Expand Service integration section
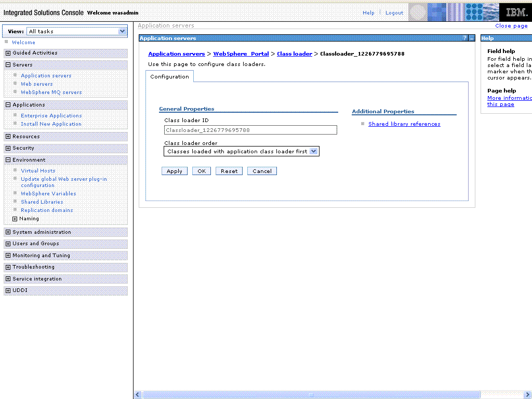This screenshot has width=532, height=399. (8, 279)
